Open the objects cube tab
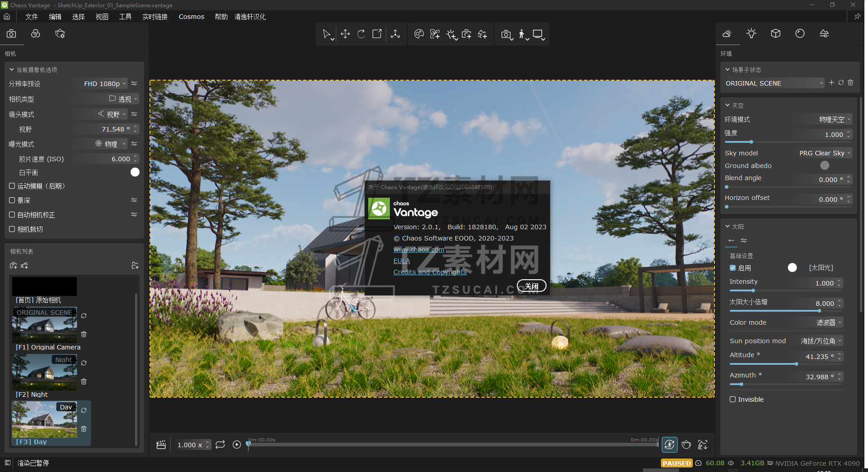 pos(776,34)
